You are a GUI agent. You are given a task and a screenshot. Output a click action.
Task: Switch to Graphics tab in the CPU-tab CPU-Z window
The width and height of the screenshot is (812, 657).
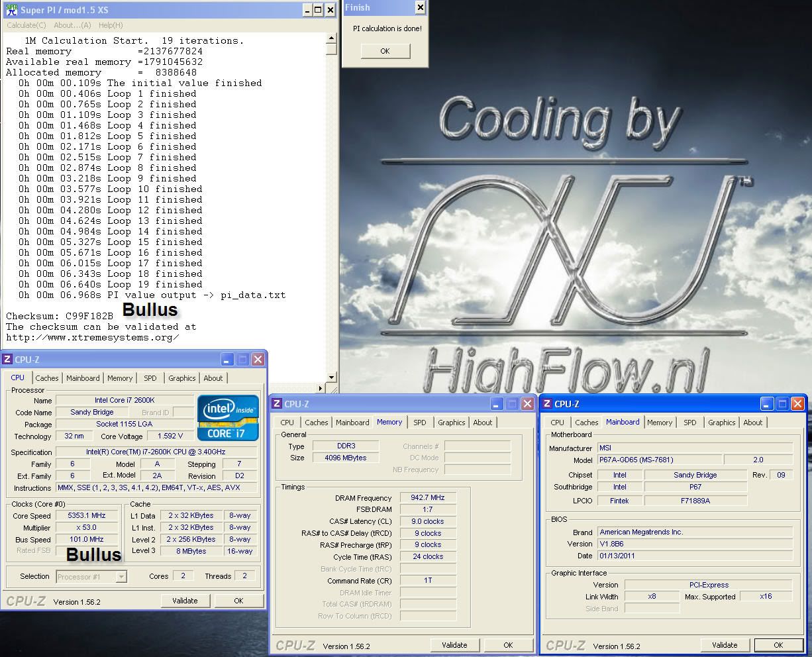pos(182,378)
